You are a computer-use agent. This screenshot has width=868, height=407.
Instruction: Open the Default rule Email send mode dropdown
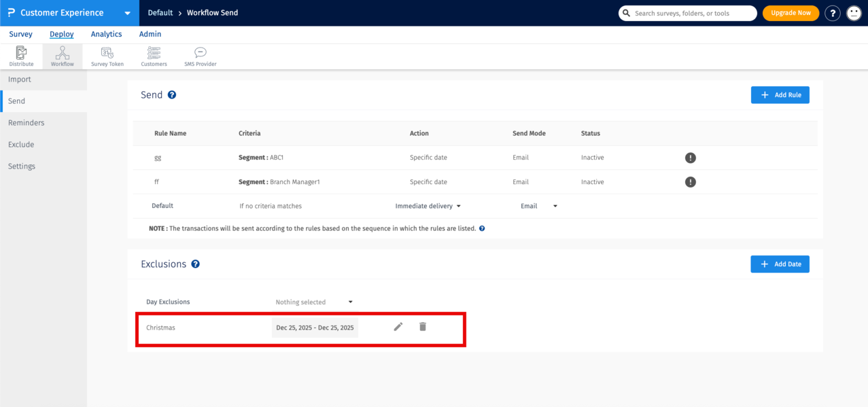(x=538, y=206)
